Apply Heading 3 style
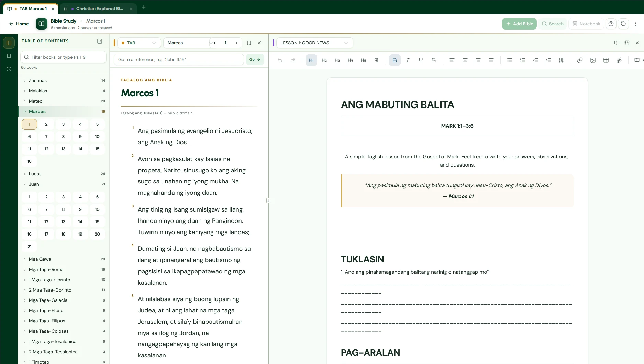The width and height of the screenshot is (644, 364). pos(337,60)
